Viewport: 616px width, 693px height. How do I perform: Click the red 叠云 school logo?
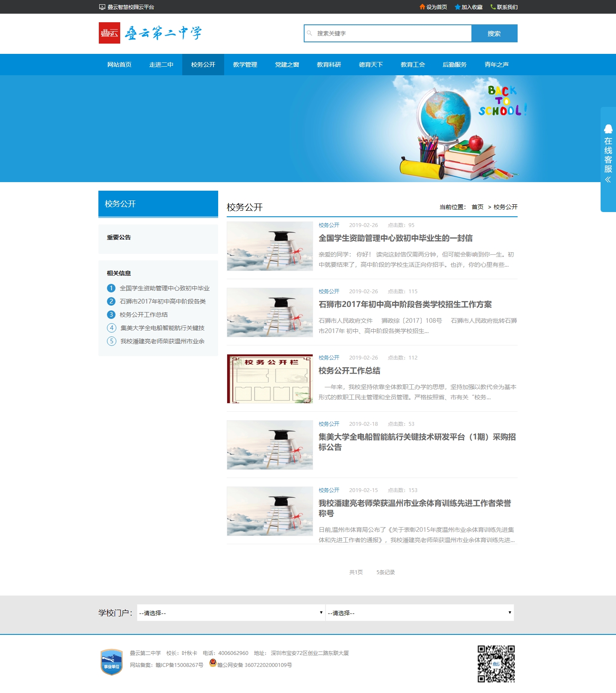pos(110,33)
